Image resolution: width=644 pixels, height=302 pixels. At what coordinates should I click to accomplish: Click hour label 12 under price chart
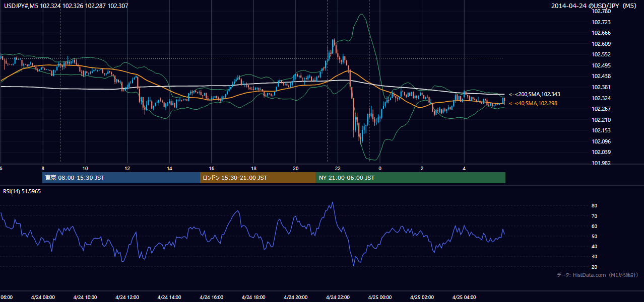127,168
